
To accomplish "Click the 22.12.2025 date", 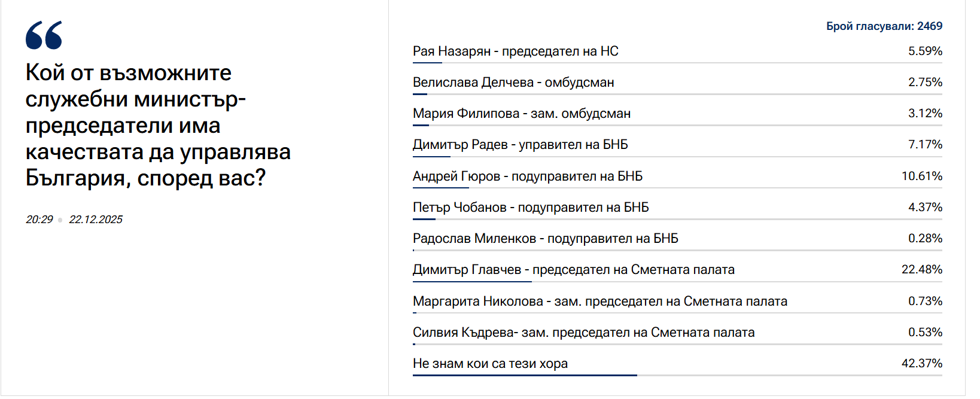I will 96,220.
